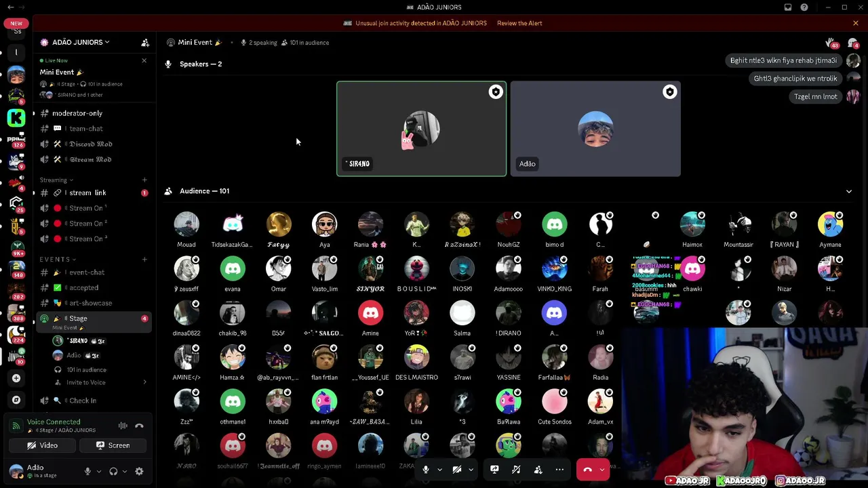Open Mouad's audience avatar
The image size is (868, 488).
tap(186, 225)
